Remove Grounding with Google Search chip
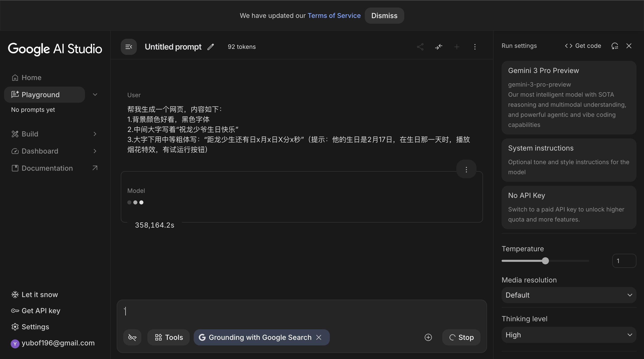Image resolution: width=644 pixels, height=359 pixels. point(319,337)
